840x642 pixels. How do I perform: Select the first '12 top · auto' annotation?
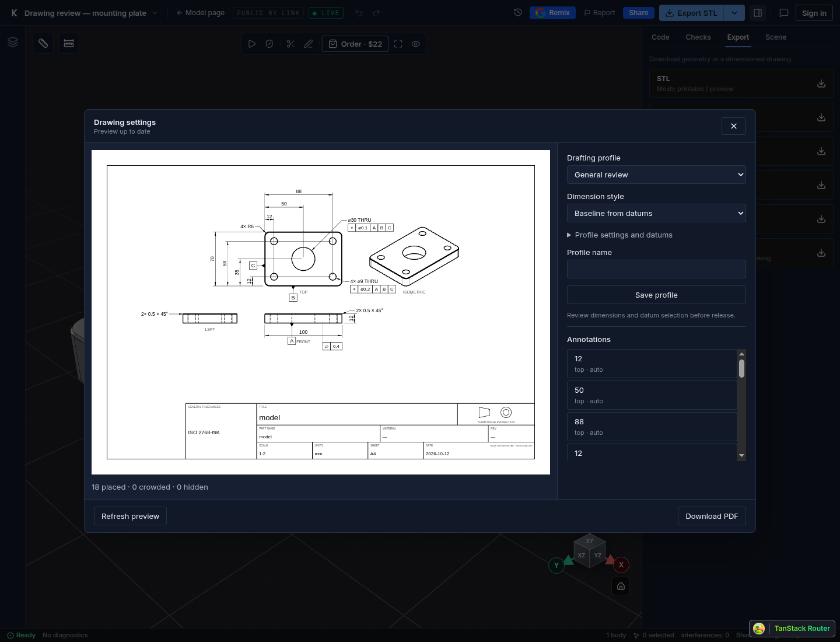click(652, 364)
